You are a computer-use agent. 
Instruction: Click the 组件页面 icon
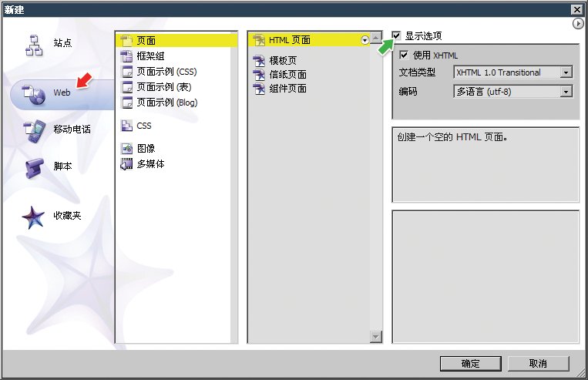(259, 89)
